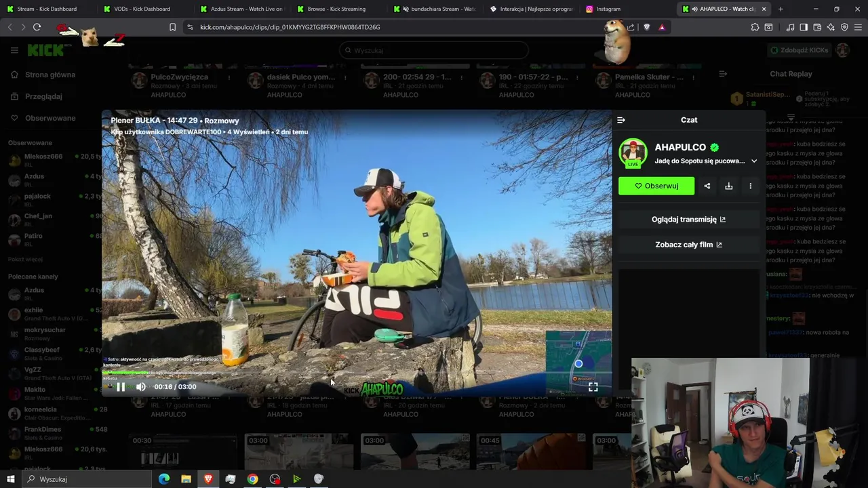Switch to Stream - Kick Dashboard tab
The height and width of the screenshot is (488, 868).
click(46, 9)
